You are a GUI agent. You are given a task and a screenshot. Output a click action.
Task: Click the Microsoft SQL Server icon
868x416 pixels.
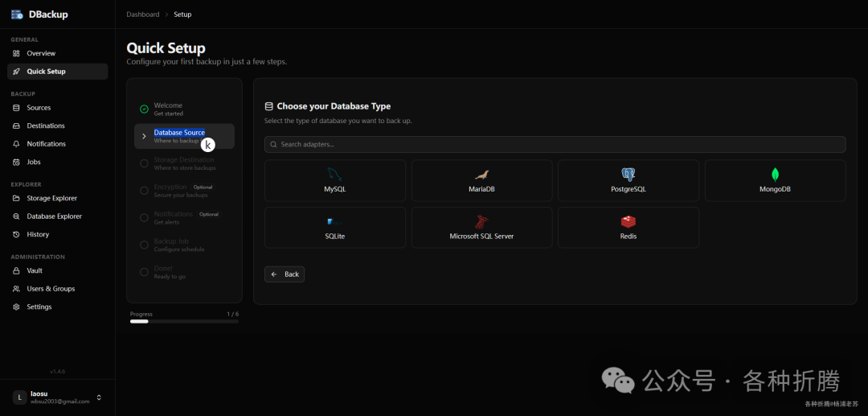pos(481,222)
